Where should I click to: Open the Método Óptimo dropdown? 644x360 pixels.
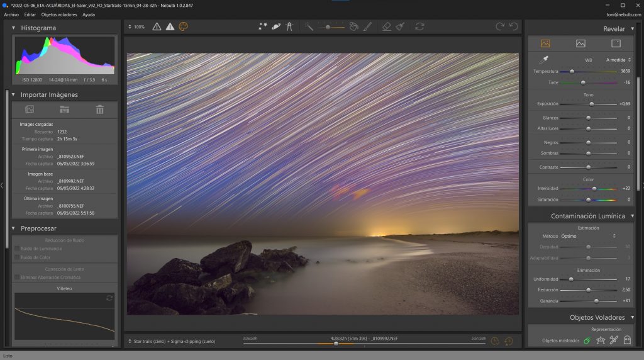(587, 236)
